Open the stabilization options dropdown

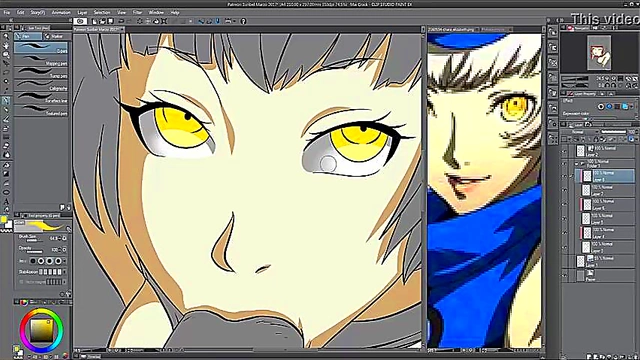tap(64, 272)
